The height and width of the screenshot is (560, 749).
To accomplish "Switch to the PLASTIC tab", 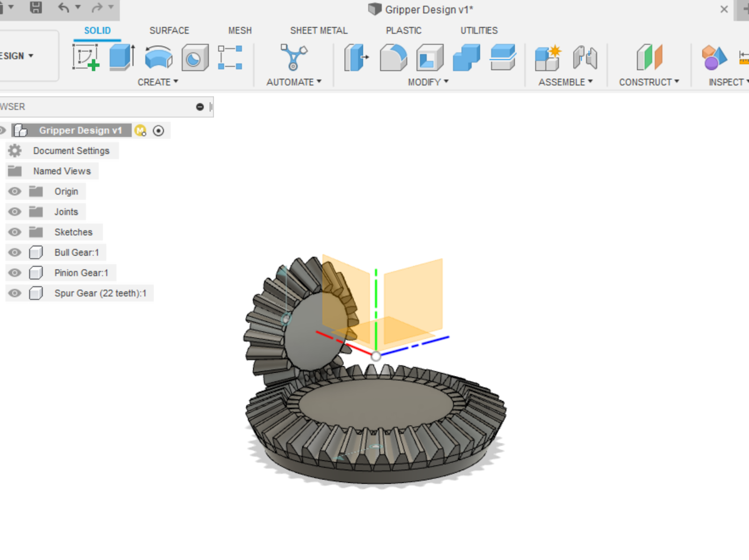I will (x=404, y=30).
